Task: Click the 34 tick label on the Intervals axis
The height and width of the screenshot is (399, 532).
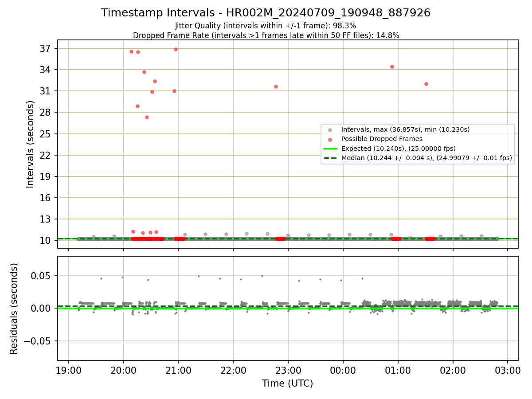Action: [46, 70]
